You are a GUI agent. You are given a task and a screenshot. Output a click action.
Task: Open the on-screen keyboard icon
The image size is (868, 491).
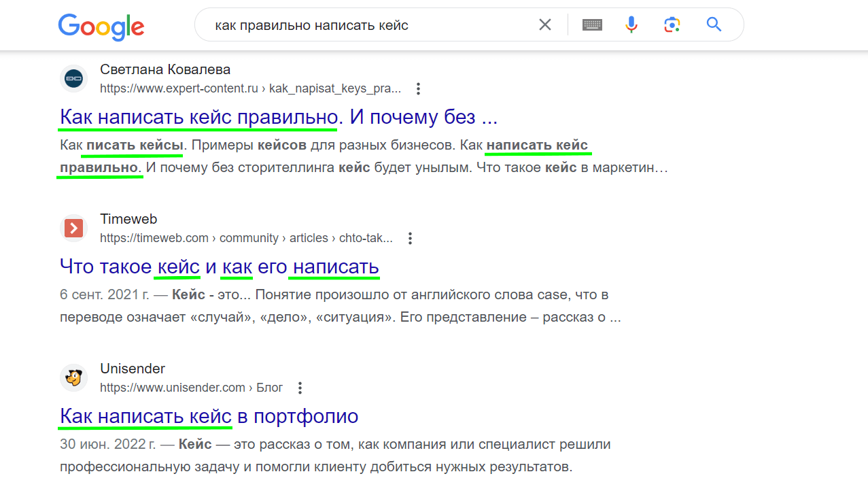click(593, 25)
